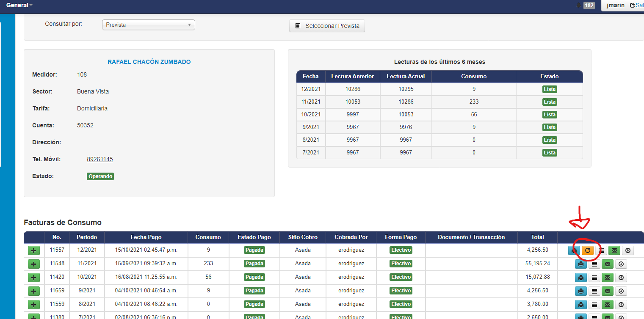The height and width of the screenshot is (319, 644).
Task: Click the consumption value 233 in readings table
Action: click(x=474, y=102)
